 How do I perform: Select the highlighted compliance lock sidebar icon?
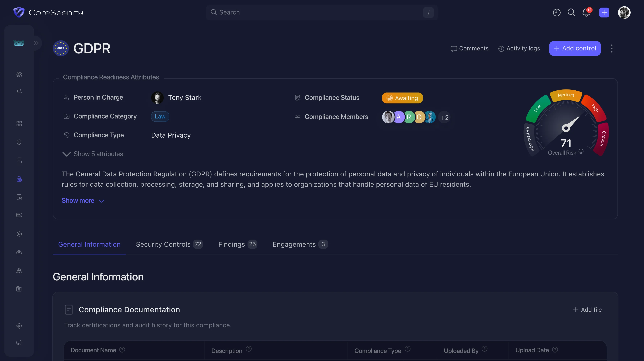coord(19,179)
